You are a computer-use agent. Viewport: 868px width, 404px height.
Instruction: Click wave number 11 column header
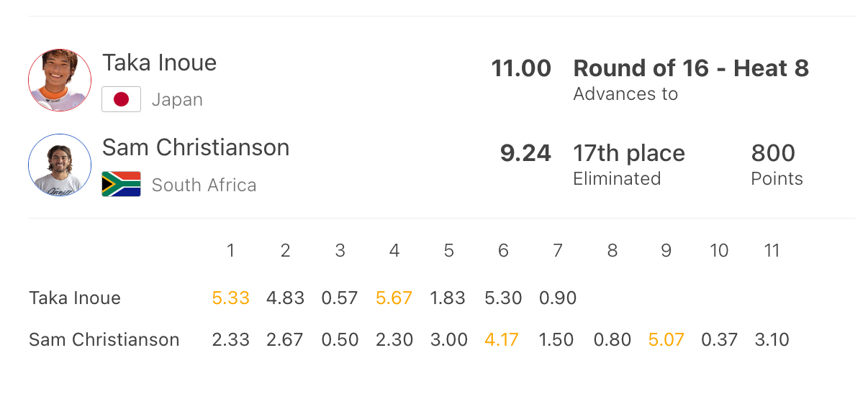[x=772, y=250]
